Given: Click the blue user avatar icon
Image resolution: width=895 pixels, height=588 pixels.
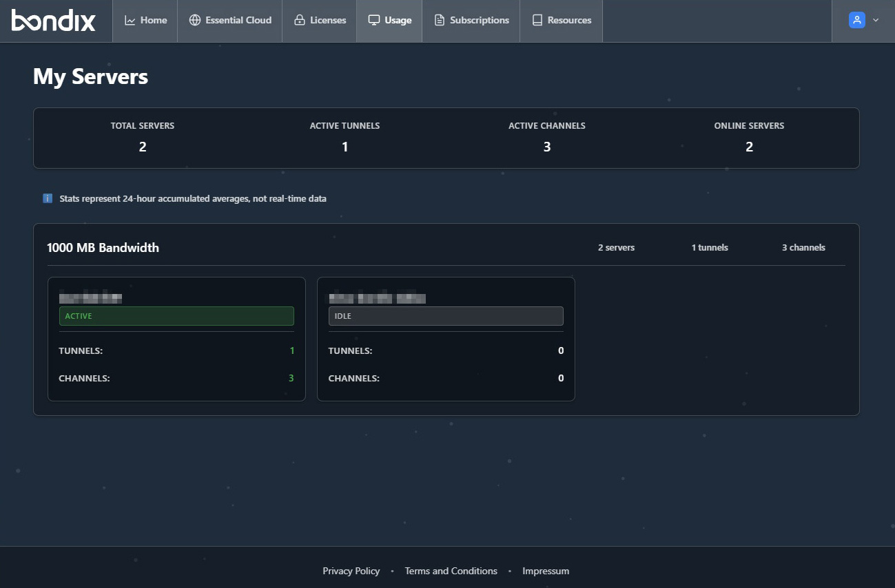Looking at the screenshot, I should tap(856, 20).
